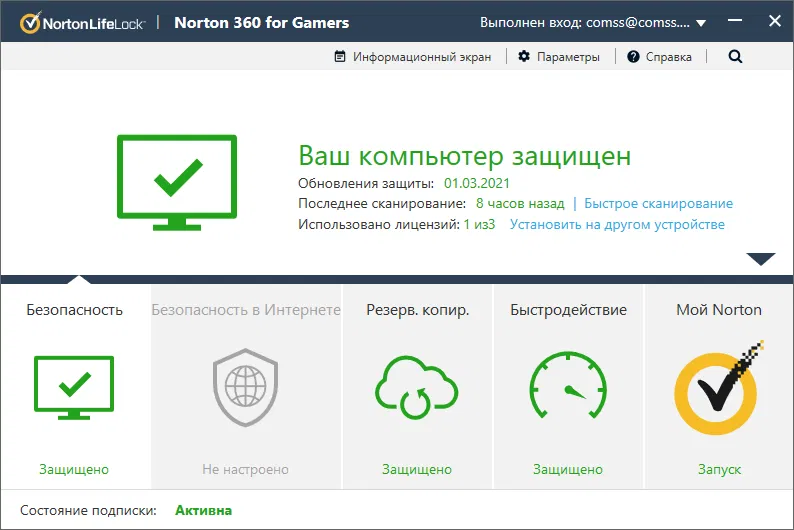794x530 pixels.
Task: Click the search magnifier icon
Action: (735, 56)
